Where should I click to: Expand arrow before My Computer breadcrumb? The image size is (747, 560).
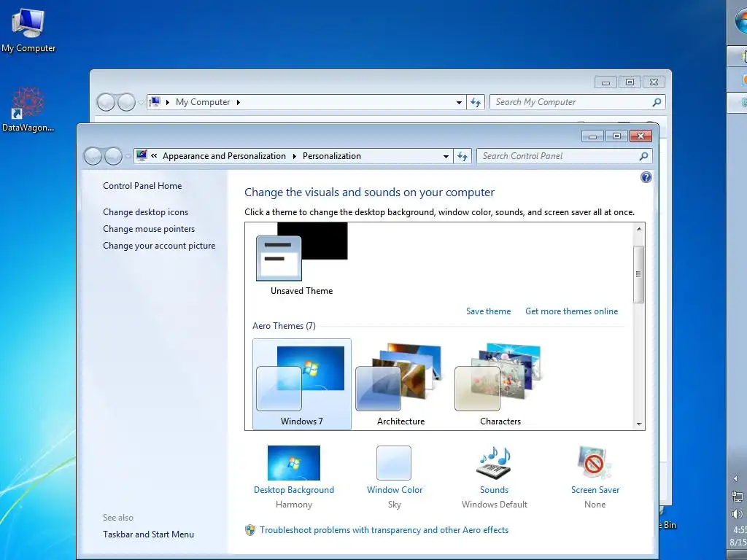coord(168,102)
